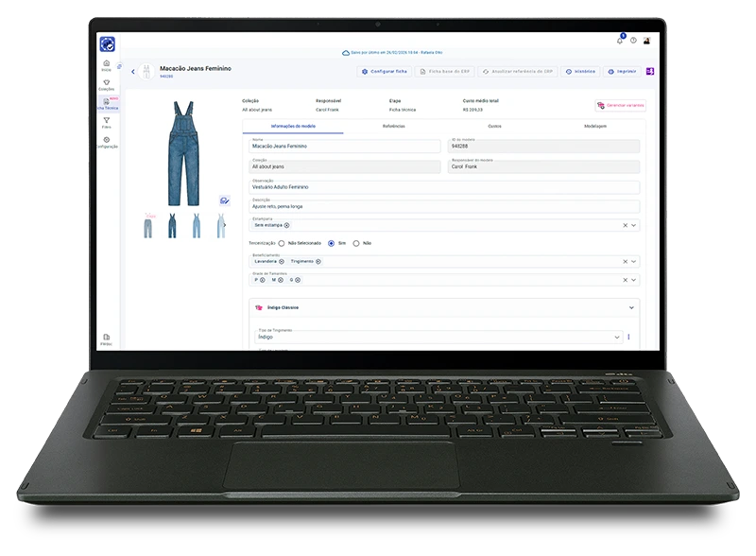Remove size M chip
This screenshot has height=556, width=756.
pos(281,280)
